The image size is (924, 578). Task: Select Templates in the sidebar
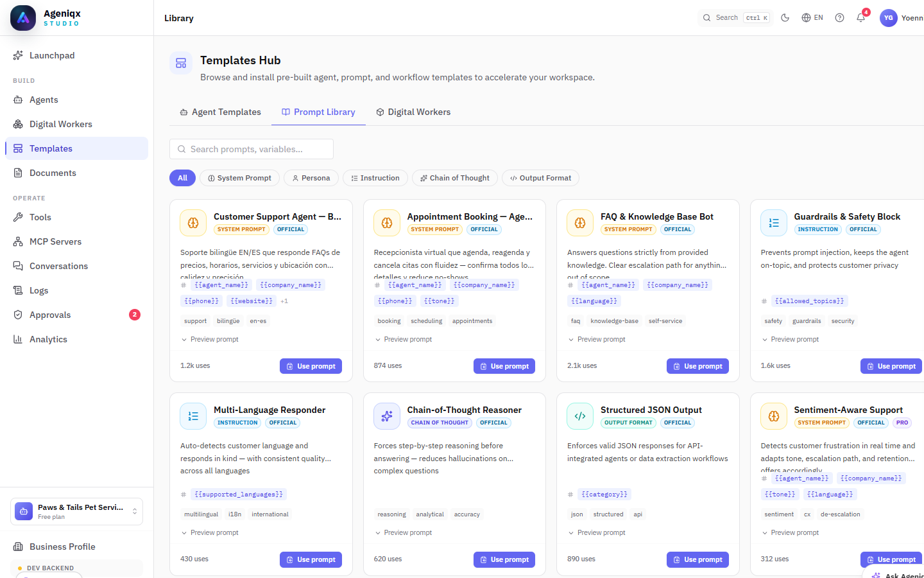point(76,148)
